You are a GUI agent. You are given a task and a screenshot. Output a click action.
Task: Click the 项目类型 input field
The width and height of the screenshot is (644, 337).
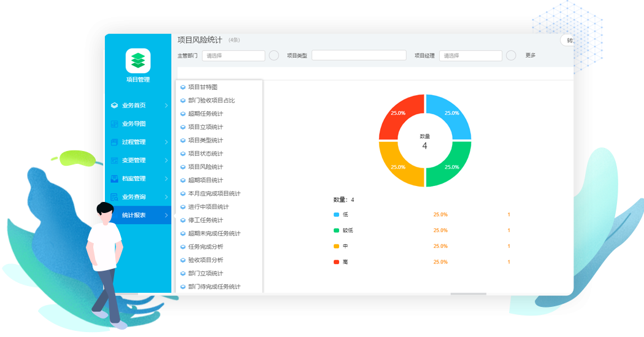[x=359, y=56]
